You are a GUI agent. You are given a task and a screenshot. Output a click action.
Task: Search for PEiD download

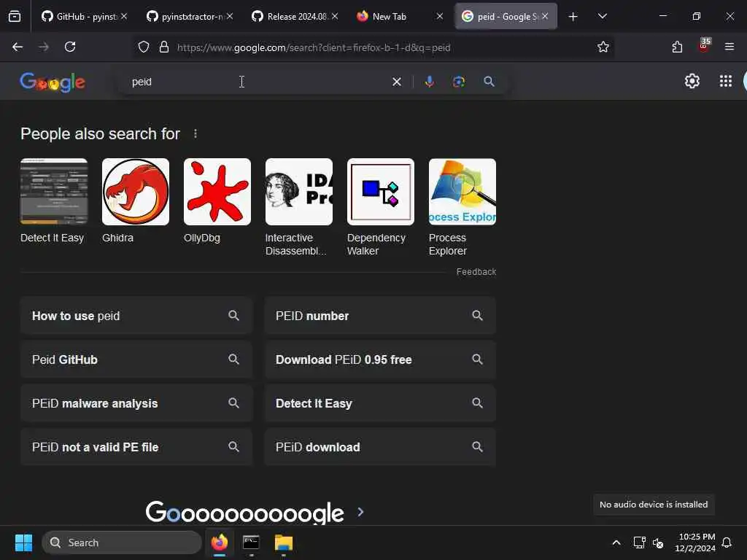pos(380,447)
